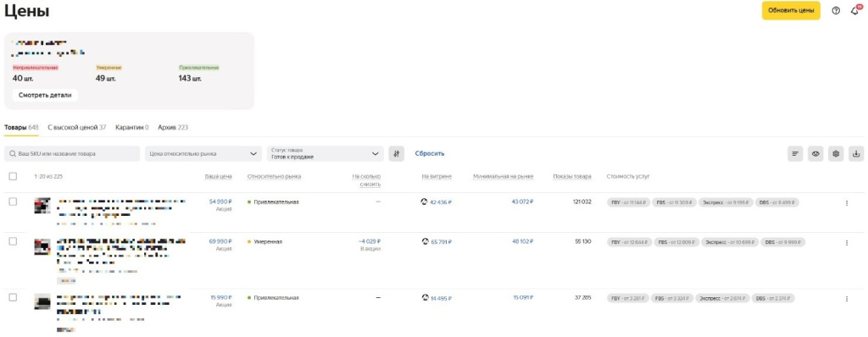The width and height of the screenshot is (868, 337).
Task: Switch to 'С высокой ценой 37' tab
Action: 77,127
